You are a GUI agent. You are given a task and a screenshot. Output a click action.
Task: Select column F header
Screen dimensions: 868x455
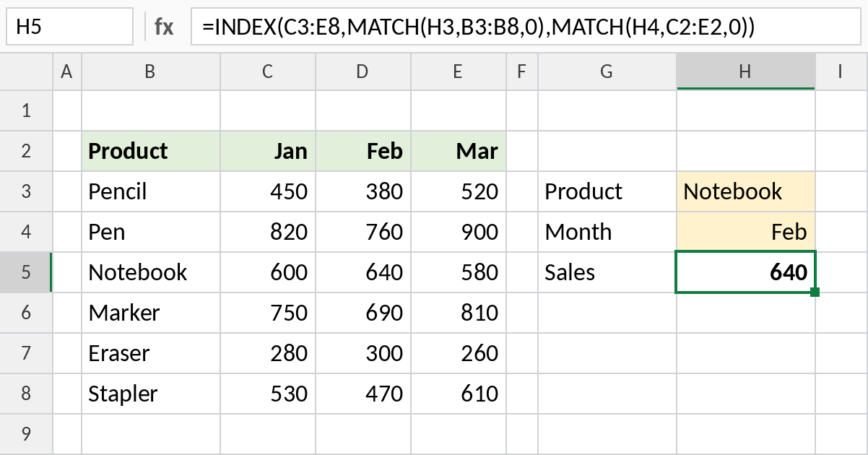pos(522,71)
